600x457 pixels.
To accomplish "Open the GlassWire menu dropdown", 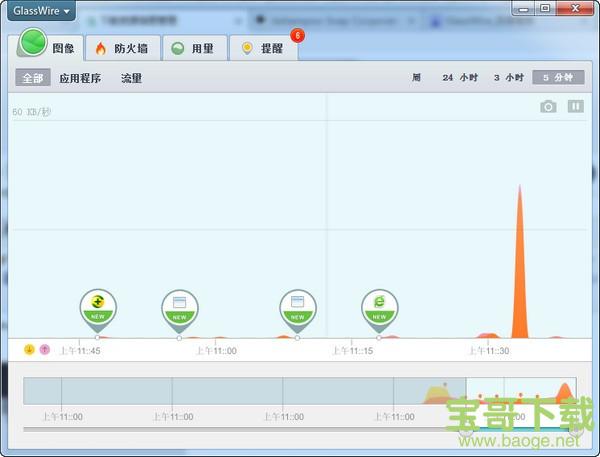I will coord(41,11).
